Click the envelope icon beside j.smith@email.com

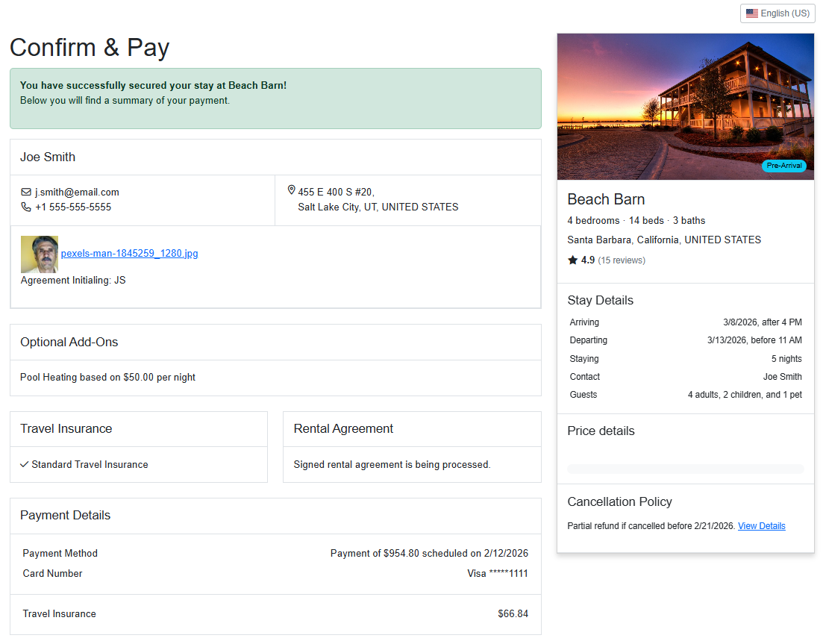pyautogui.click(x=25, y=192)
